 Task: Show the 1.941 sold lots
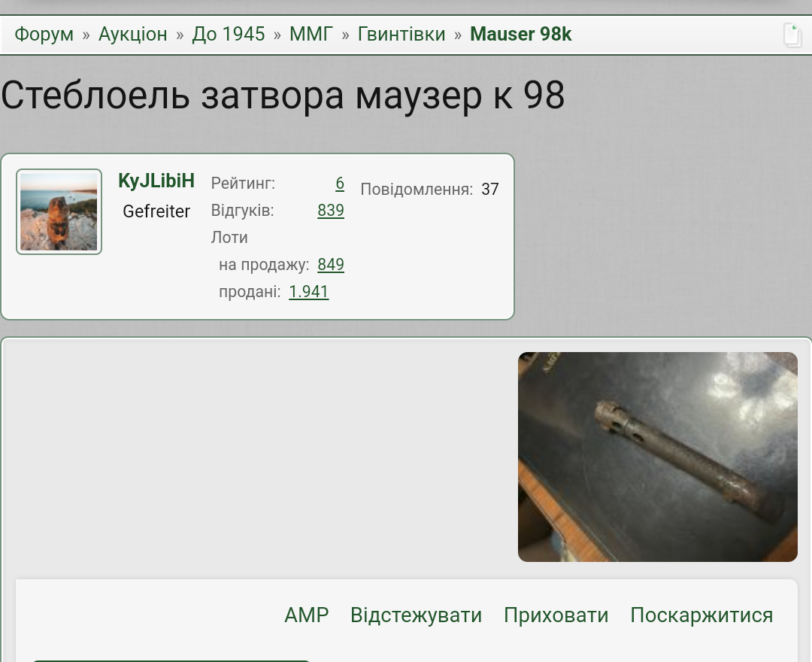(309, 292)
